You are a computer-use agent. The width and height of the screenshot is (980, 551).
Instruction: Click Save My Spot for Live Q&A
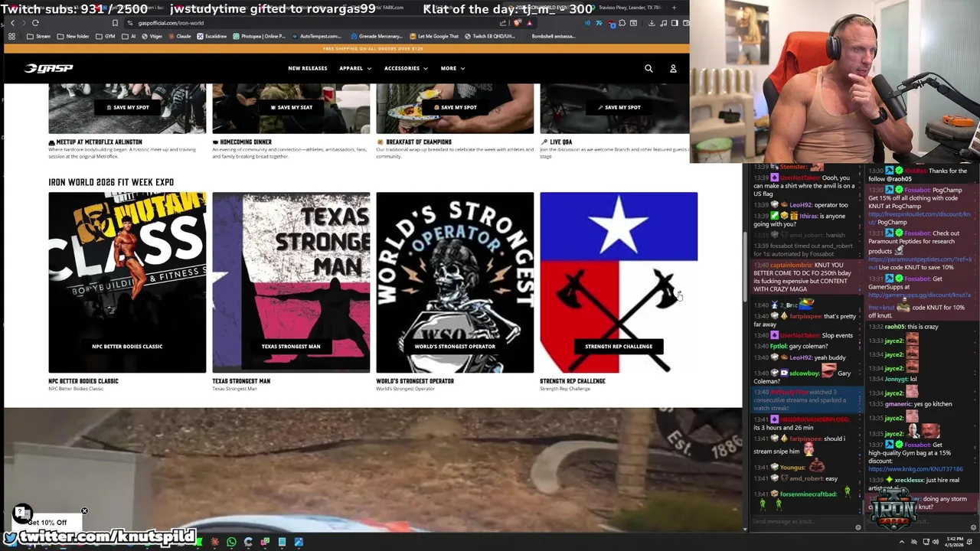pos(619,107)
